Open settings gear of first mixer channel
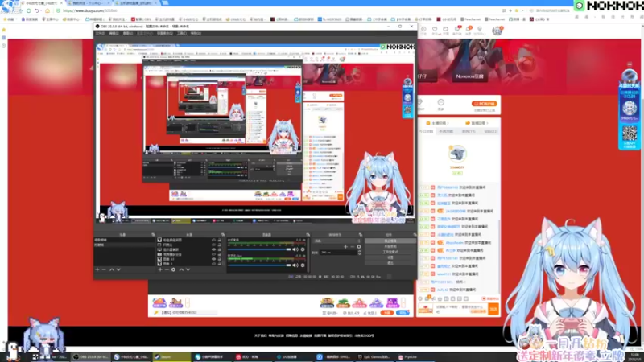Screen dimensions: 644x362 click(303, 249)
